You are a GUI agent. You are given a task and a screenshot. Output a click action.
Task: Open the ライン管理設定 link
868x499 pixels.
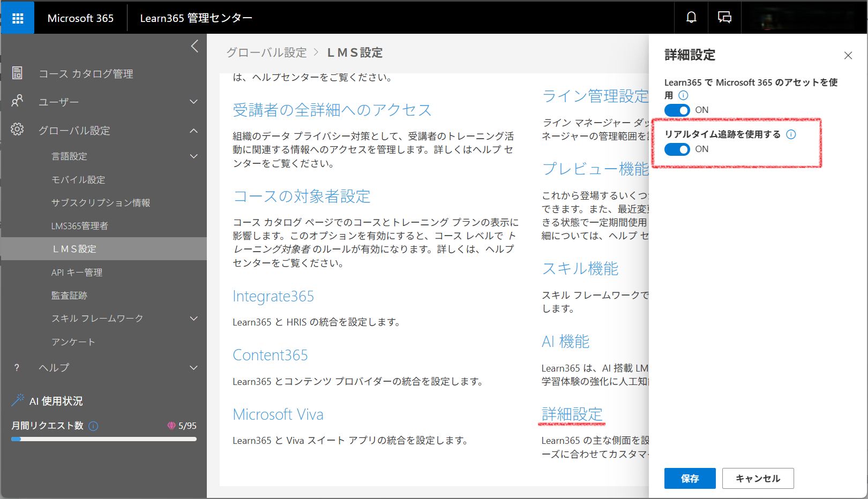coord(595,96)
